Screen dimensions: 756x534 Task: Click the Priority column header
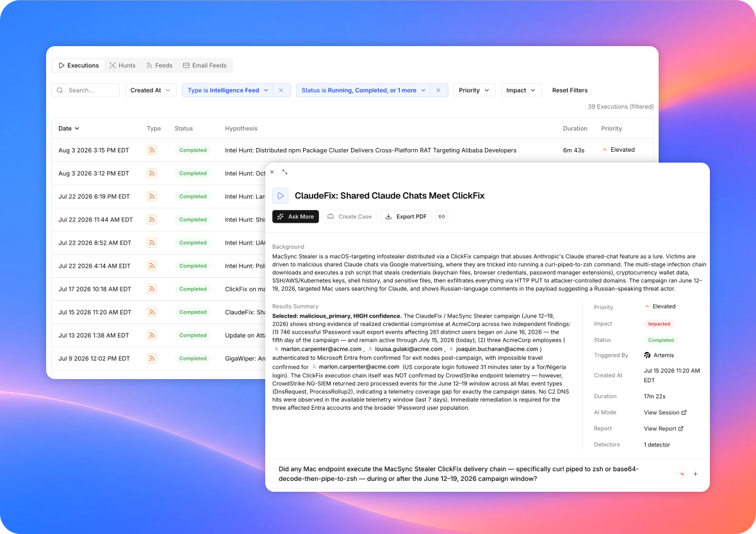coord(611,128)
